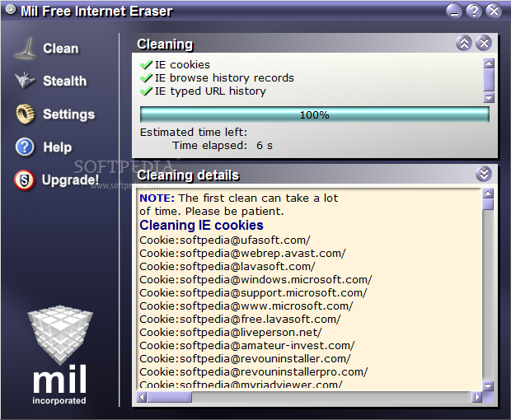The image size is (511, 420).
Task: Click the IE browse history records checkmark
Action: click(x=147, y=77)
